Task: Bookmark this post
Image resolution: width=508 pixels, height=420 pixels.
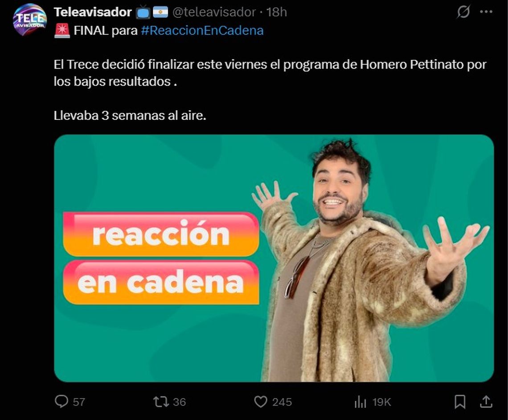Action: [460, 402]
